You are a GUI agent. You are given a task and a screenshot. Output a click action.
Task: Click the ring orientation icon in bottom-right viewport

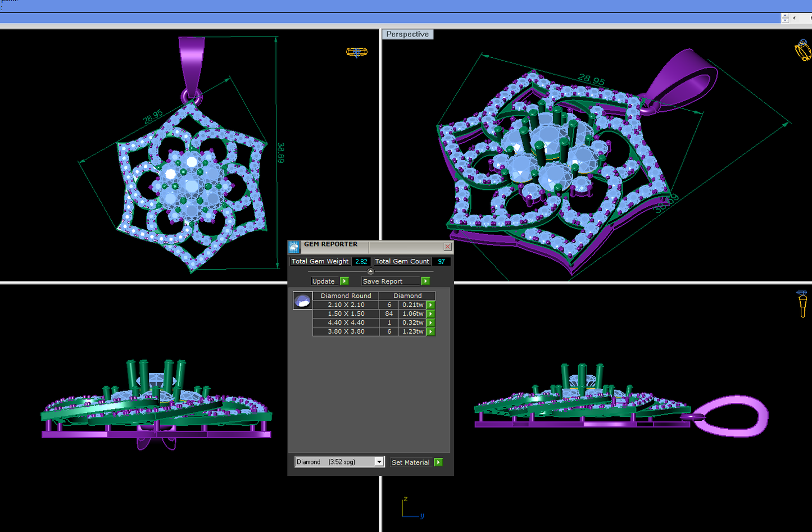point(802,304)
